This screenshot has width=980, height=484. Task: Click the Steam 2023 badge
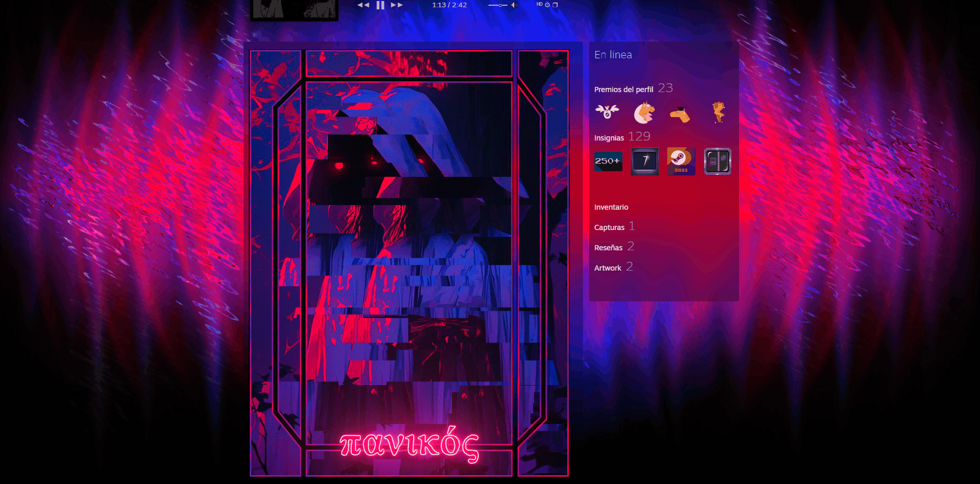click(x=681, y=161)
